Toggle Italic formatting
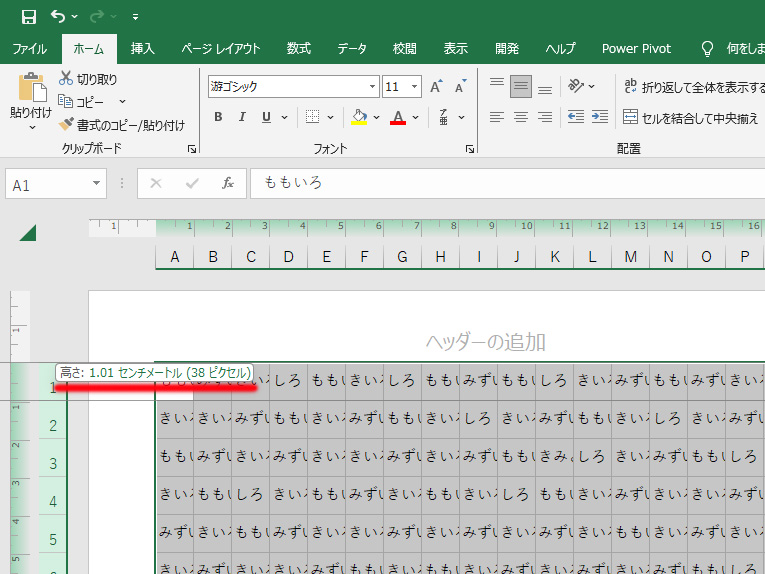Viewport: 765px width, 574px height. [x=242, y=117]
